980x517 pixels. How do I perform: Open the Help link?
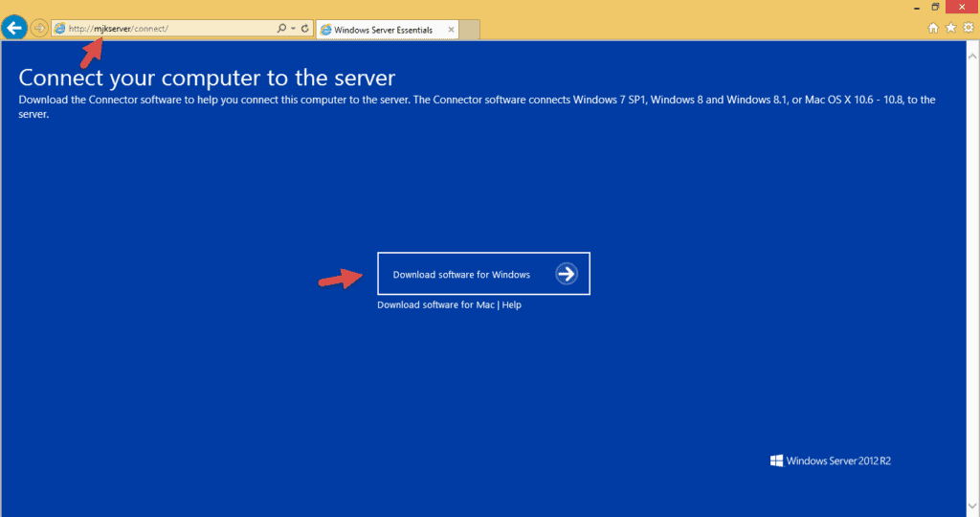511,305
